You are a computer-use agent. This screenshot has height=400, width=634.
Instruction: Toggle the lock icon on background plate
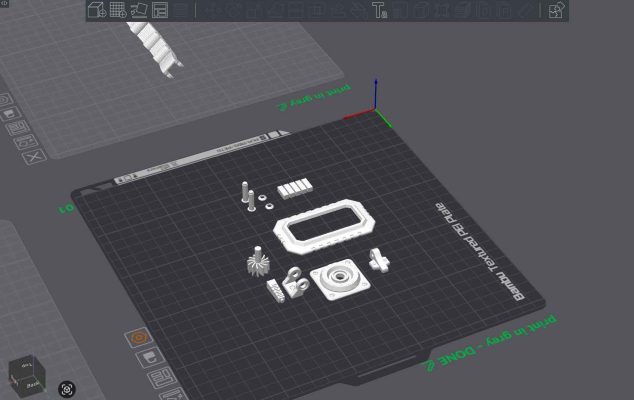point(11,114)
